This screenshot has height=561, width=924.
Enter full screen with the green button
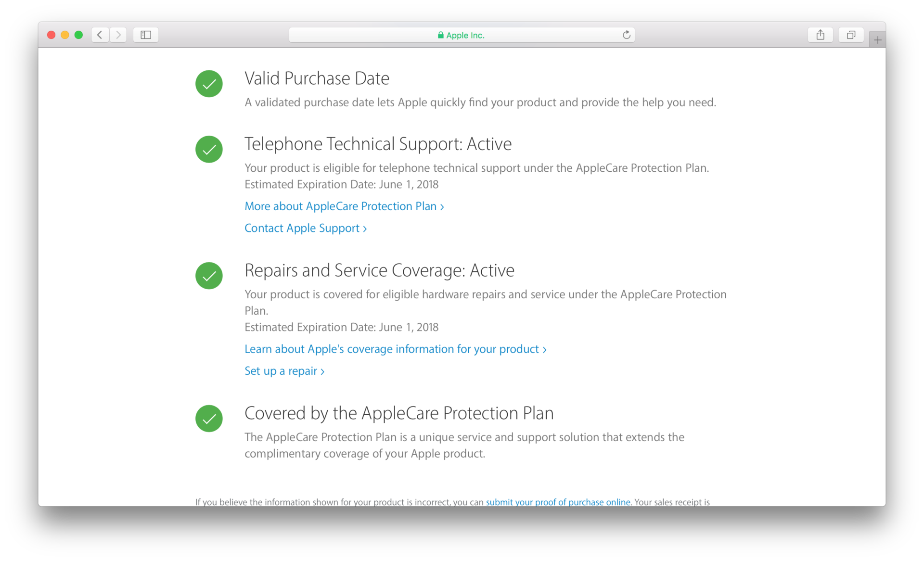(78, 35)
